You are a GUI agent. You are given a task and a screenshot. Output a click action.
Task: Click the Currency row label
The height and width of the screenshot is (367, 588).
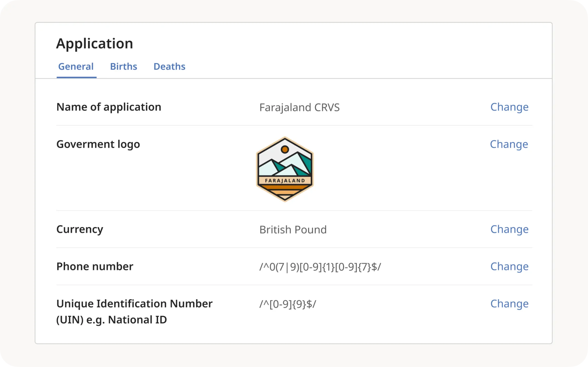(x=80, y=229)
